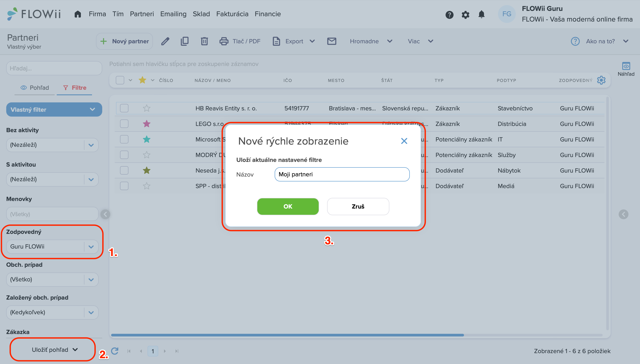The image size is (640, 364).
Task: Click the Menovky tags field
Action: (x=52, y=214)
